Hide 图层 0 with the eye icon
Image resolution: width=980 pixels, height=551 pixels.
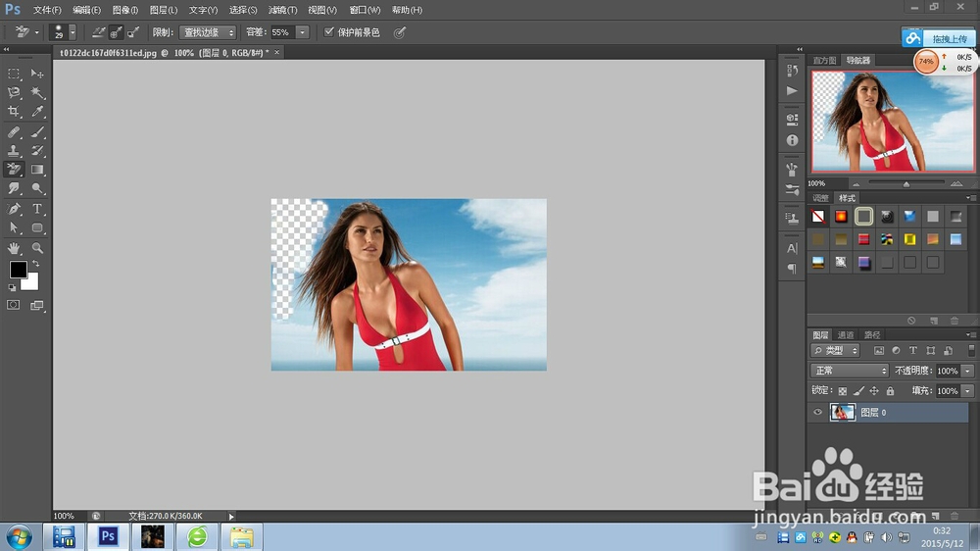817,412
